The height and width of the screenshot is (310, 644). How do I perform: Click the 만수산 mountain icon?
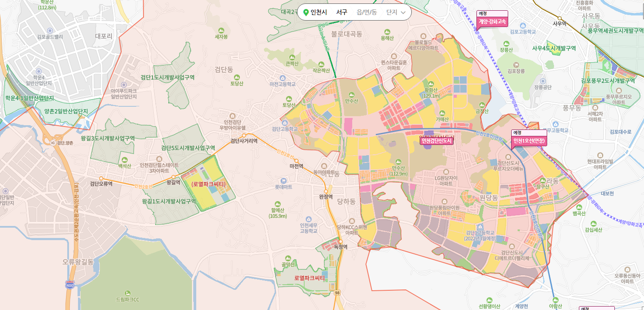coord(352,95)
